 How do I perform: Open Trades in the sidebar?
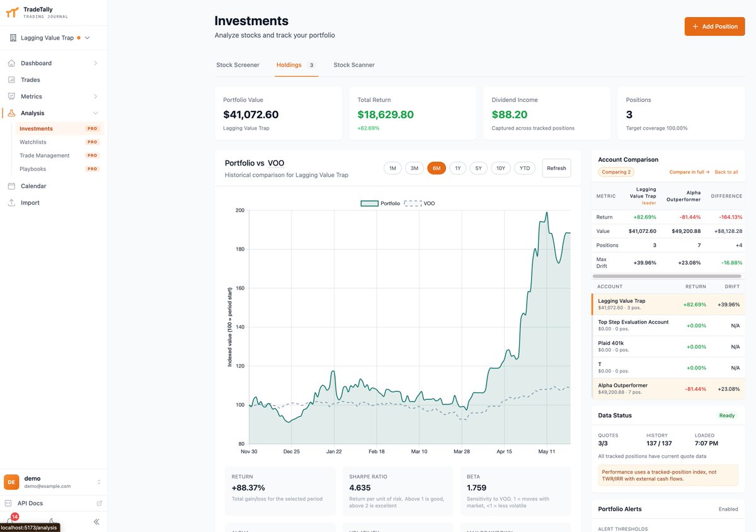click(x=54, y=80)
